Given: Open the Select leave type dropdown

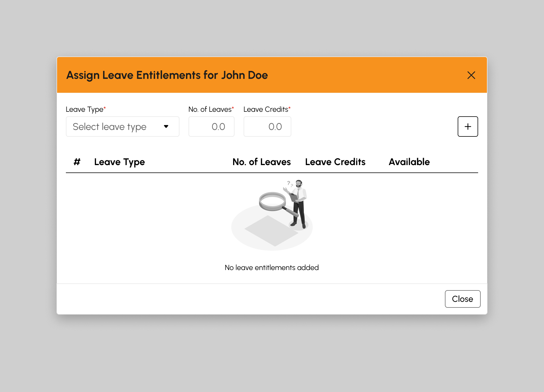Looking at the screenshot, I should (x=122, y=127).
